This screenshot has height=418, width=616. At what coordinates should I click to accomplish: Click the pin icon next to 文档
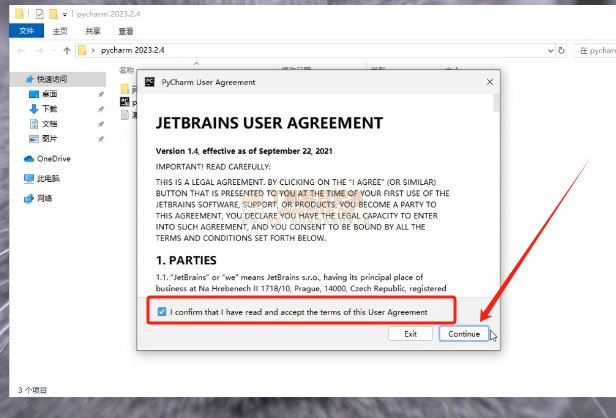click(x=101, y=124)
